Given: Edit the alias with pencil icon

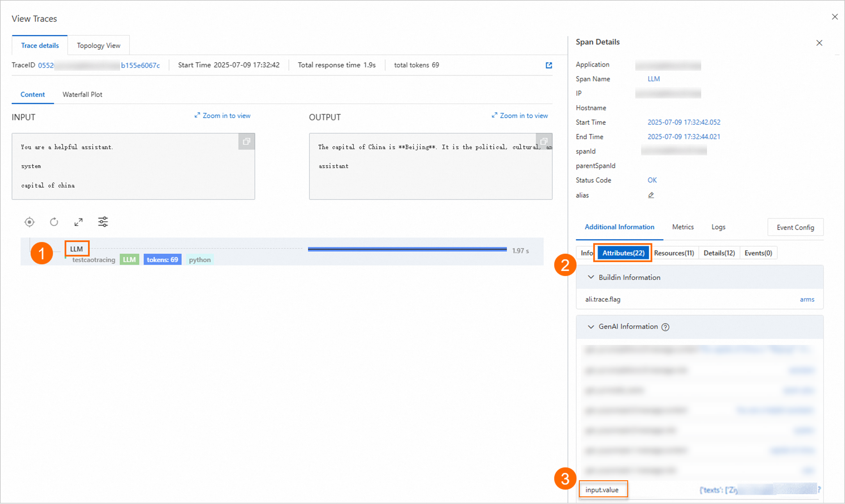Looking at the screenshot, I should coord(651,195).
